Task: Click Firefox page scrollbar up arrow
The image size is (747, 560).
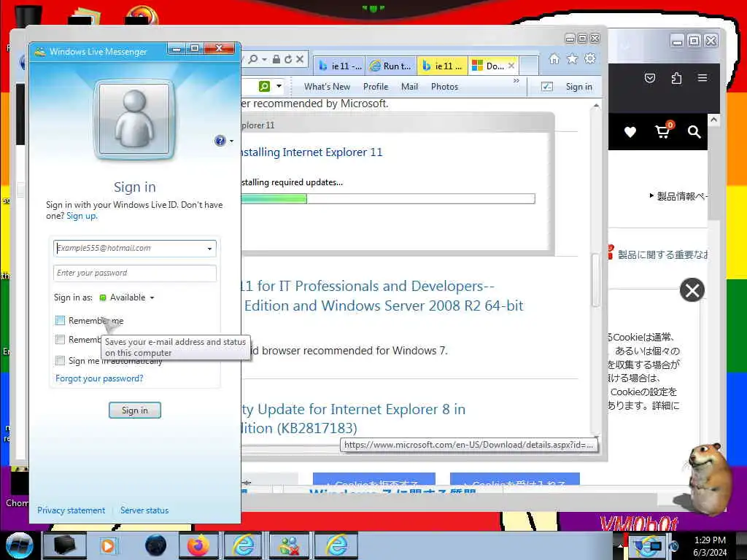Action: pos(713,120)
